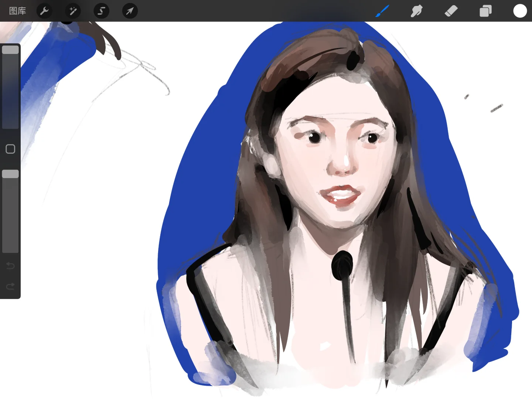Undo the last stroke with sidebar arrow

click(10, 266)
